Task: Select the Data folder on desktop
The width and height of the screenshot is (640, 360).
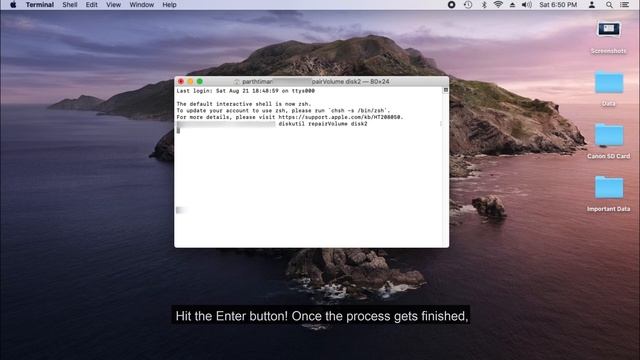Action: [609, 89]
